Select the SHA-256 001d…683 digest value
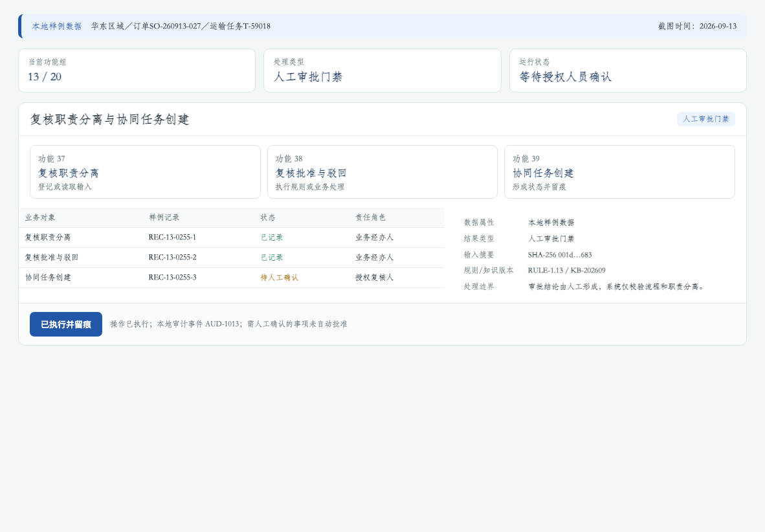The height and width of the screenshot is (532, 765). coord(560,255)
